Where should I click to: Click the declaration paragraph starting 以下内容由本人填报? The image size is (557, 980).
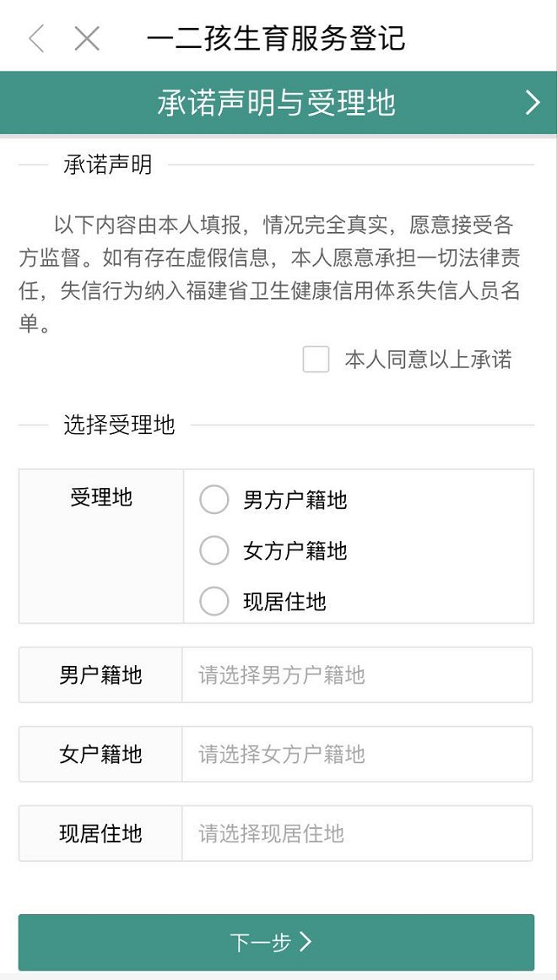[x=270, y=274]
